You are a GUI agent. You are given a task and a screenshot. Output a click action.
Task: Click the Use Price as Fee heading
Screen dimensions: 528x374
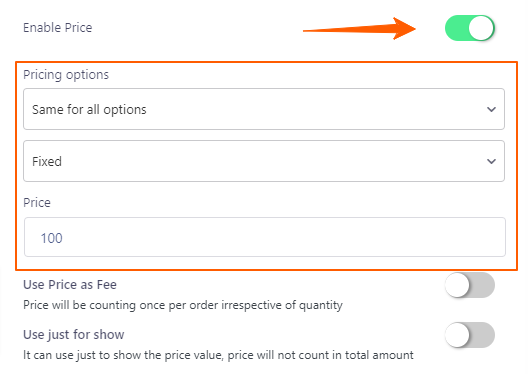[70, 285]
